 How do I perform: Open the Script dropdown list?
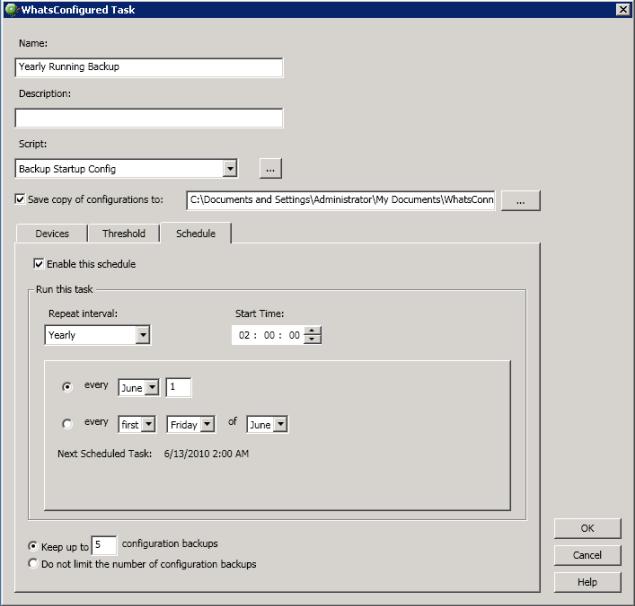(x=230, y=168)
